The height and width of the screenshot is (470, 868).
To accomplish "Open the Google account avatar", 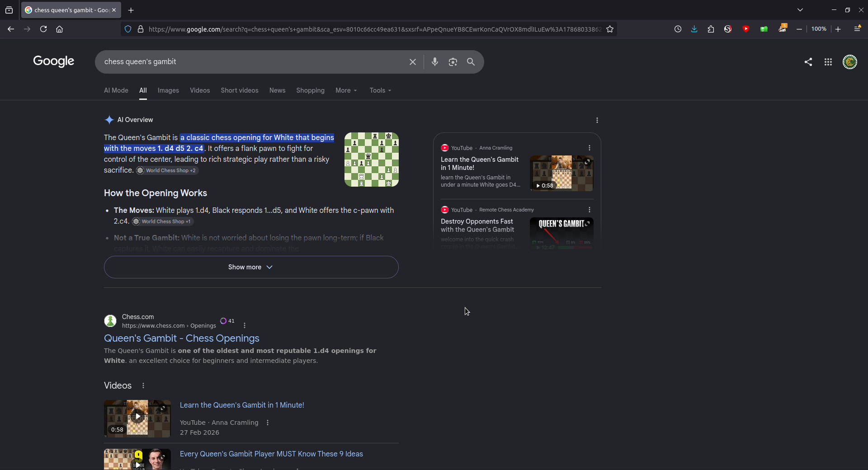I will click(x=850, y=62).
